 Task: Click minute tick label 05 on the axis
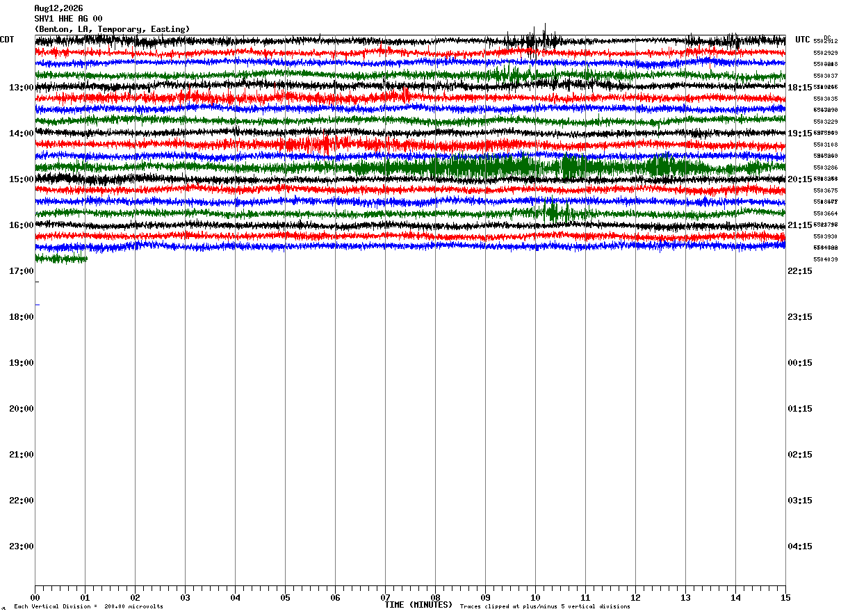(285, 597)
